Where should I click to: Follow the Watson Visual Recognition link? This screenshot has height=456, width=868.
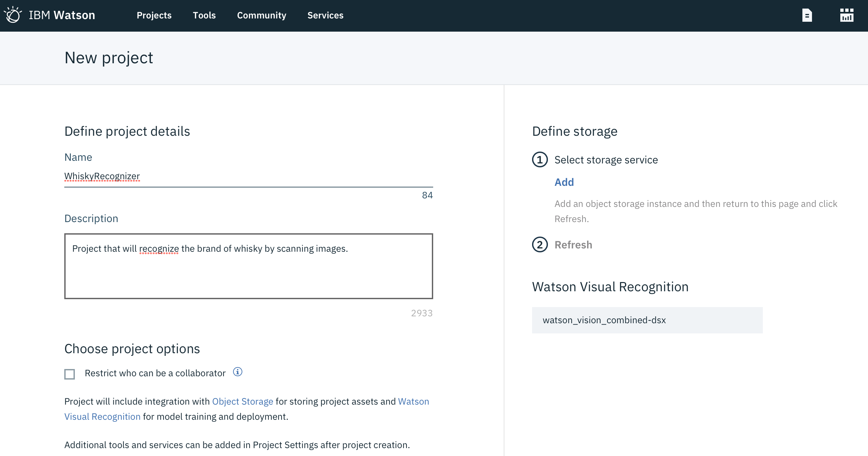coord(103,416)
